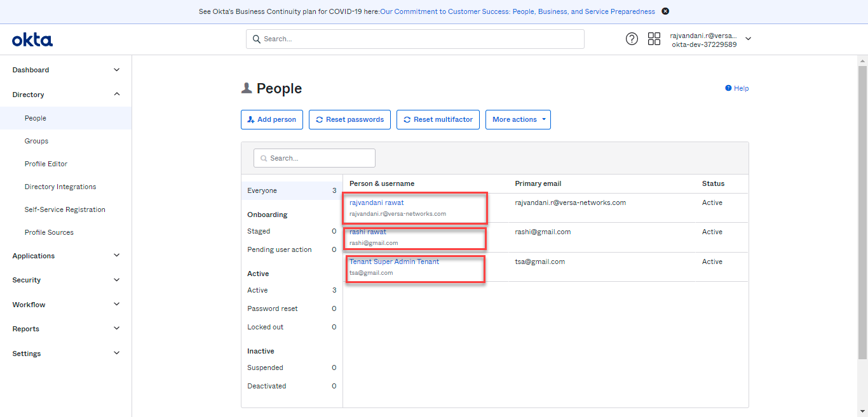868x417 pixels.
Task: Open the More actions dropdown
Action: [518, 119]
